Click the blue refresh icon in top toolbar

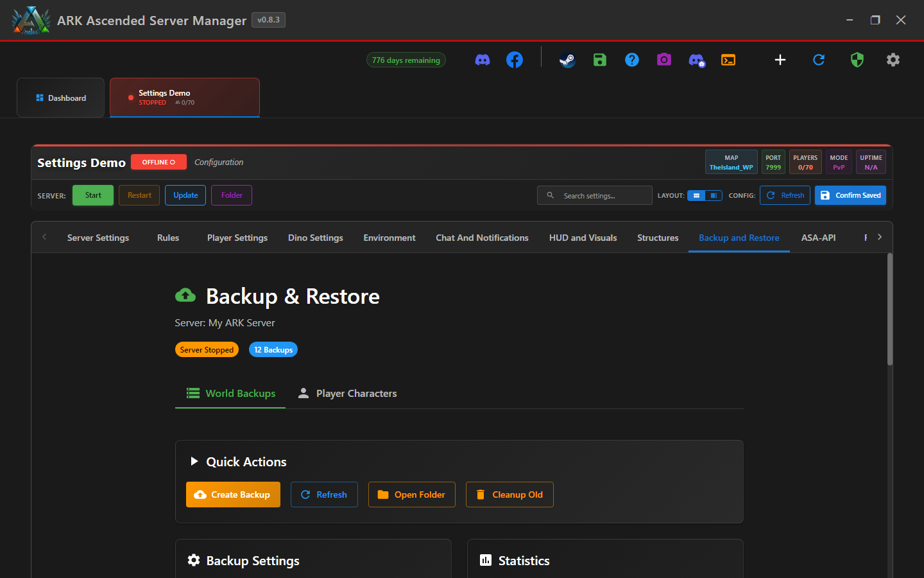[819, 60]
